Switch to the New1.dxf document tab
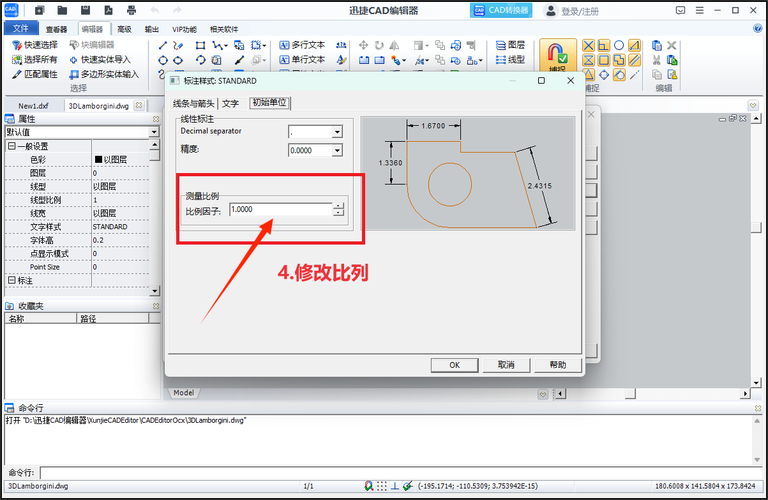Screen dimensions: 768x500 [x=33, y=106]
